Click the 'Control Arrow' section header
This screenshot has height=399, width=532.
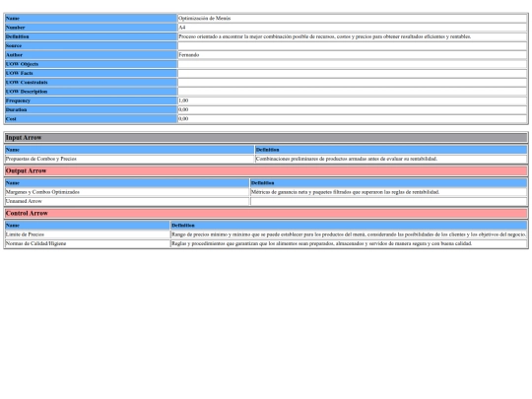click(266, 214)
